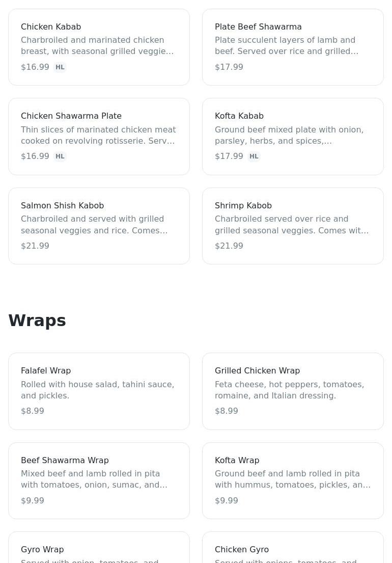Screen dimensions: 392x563
Task: Add the Falafel Wrap item
Action: click(99, 391)
